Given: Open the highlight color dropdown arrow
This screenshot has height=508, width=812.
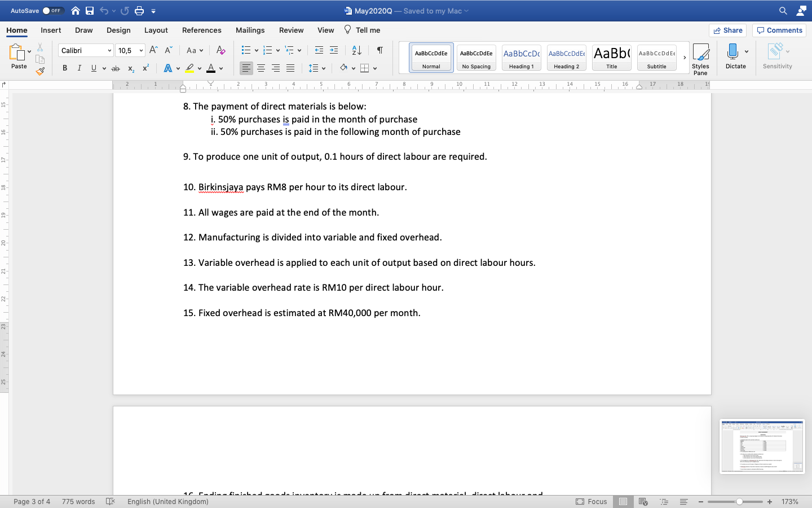Looking at the screenshot, I should (198, 68).
